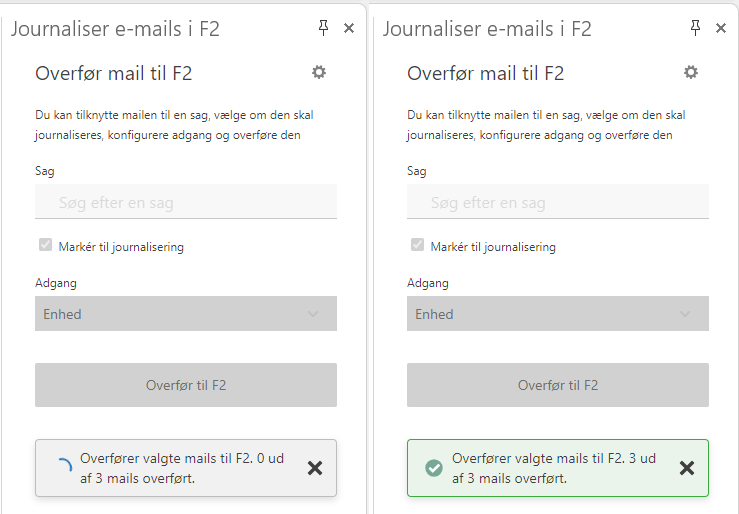Screen dimensions: 739x514
Task: Dismiss the '0 ud af 3' transfer notification
Action: click(315, 468)
